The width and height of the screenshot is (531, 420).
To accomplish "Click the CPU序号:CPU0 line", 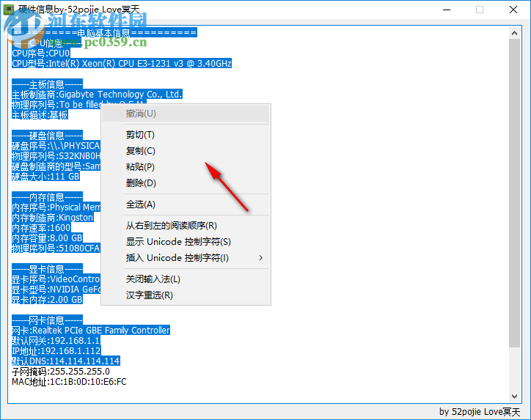I will [x=41, y=53].
